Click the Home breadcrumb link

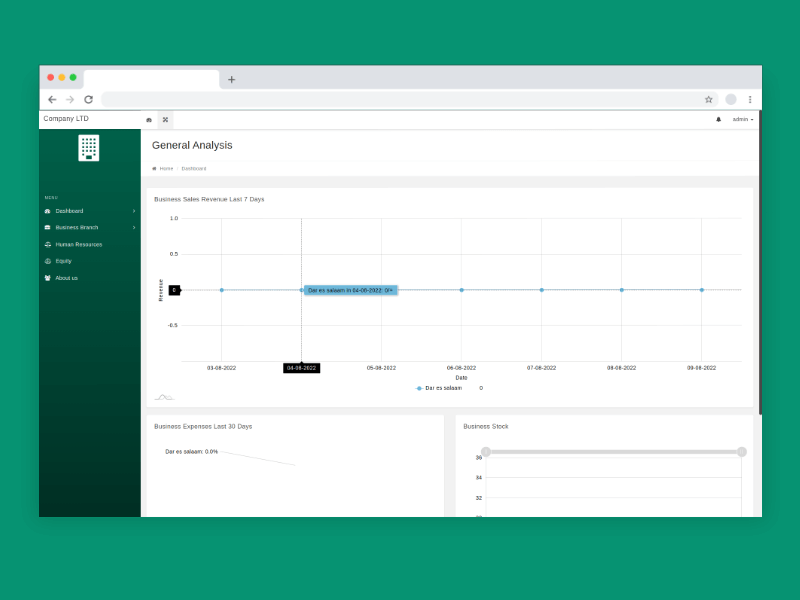click(x=166, y=168)
